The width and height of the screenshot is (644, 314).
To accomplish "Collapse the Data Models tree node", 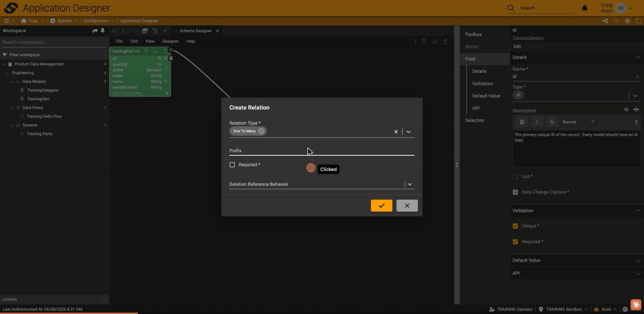I will [11, 81].
